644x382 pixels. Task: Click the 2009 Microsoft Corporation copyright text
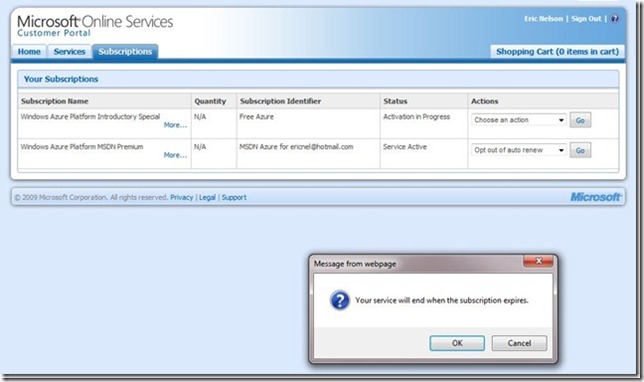click(x=91, y=198)
